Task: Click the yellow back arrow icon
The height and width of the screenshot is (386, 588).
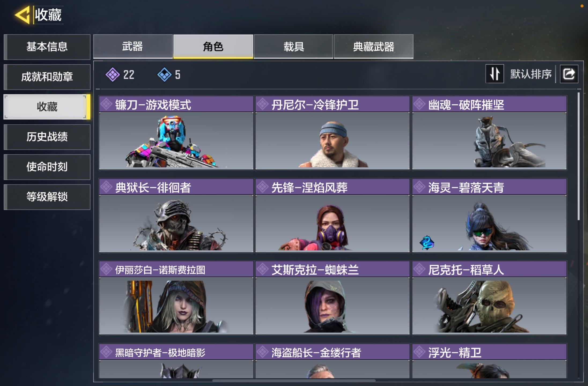Action: click(x=23, y=15)
